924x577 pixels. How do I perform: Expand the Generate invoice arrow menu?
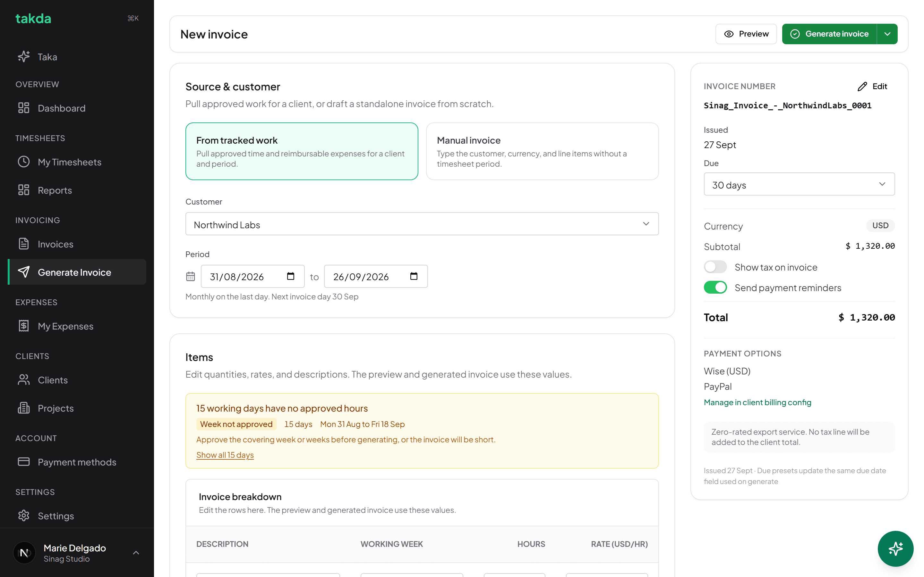(887, 34)
